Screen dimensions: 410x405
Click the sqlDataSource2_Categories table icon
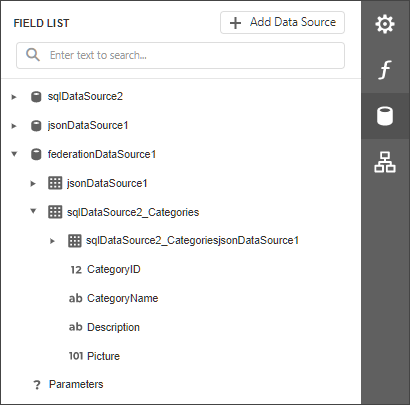point(55,212)
